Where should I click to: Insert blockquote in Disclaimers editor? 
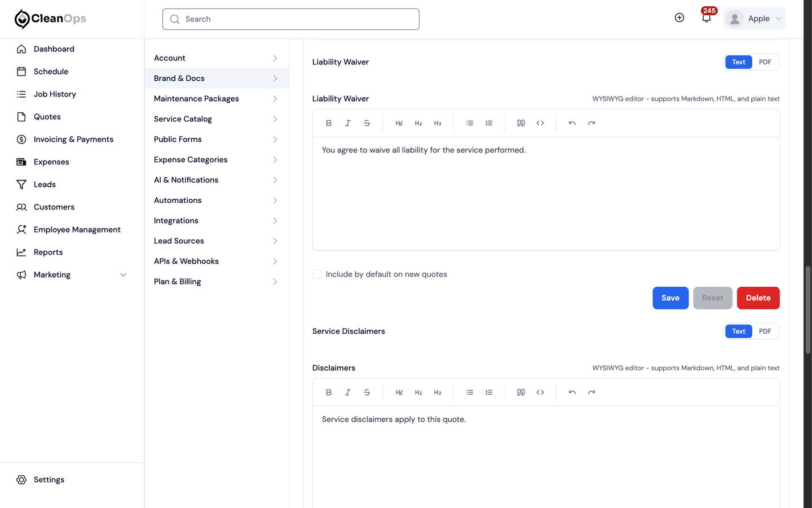[x=521, y=392]
